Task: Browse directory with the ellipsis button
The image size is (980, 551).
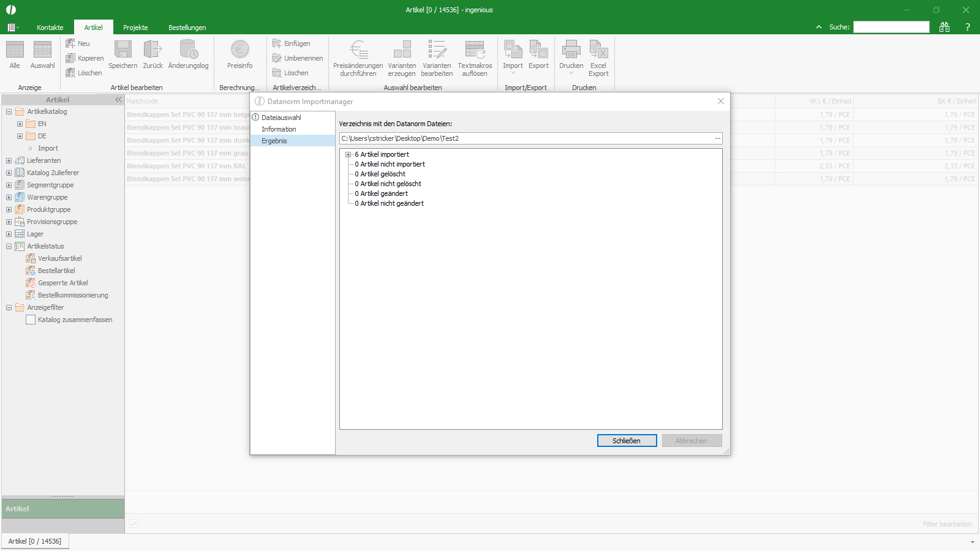Action: 717,138
